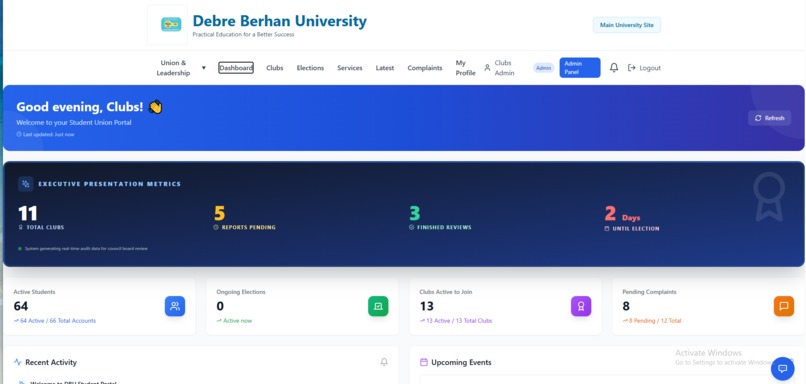
Task: Click the 3 Finished Reviews metric
Action: click(x=440, y=218)
